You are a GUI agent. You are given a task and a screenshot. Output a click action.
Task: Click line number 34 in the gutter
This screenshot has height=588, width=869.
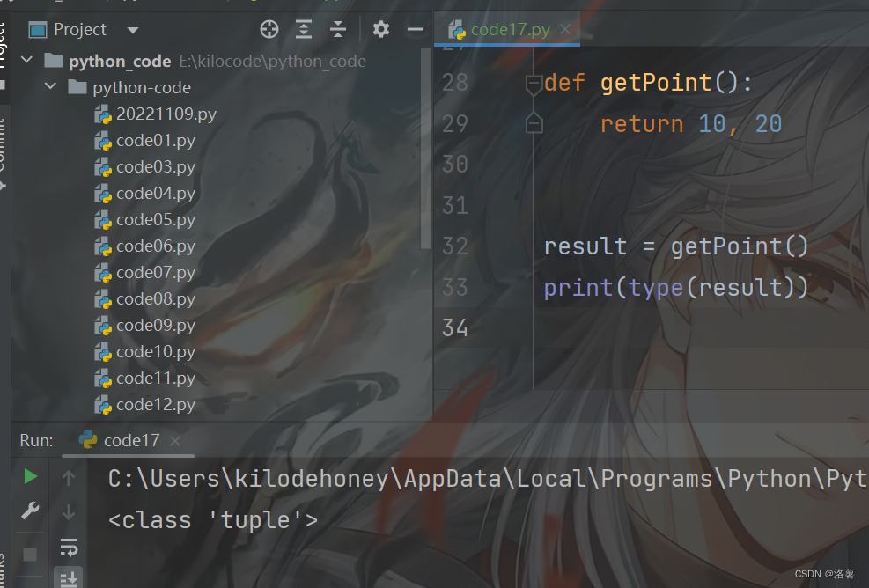tap(455, 327)
